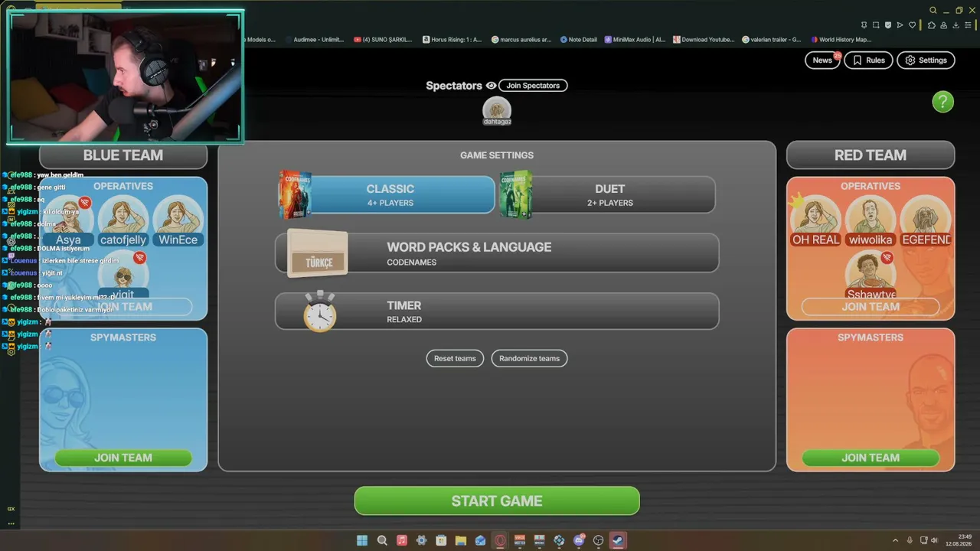Open the Music app in taskbar
980x551 pixels.
coord(402,540)
